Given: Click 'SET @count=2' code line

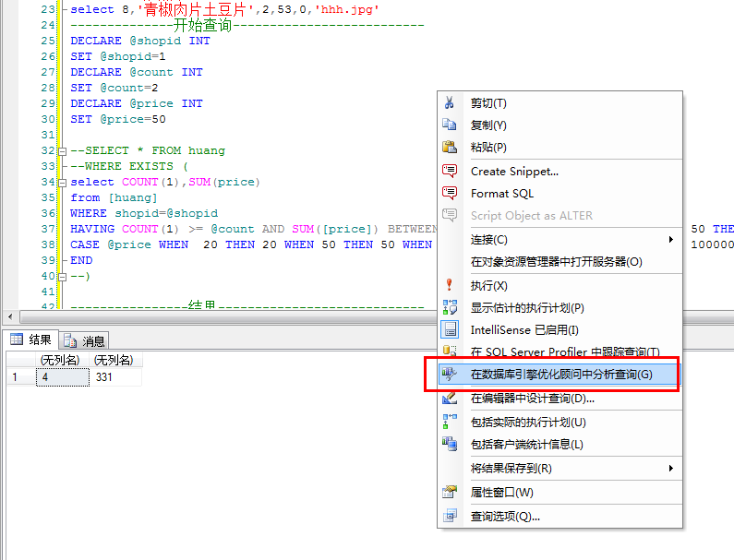Looking at the screenshot, I should pos(114,88).
